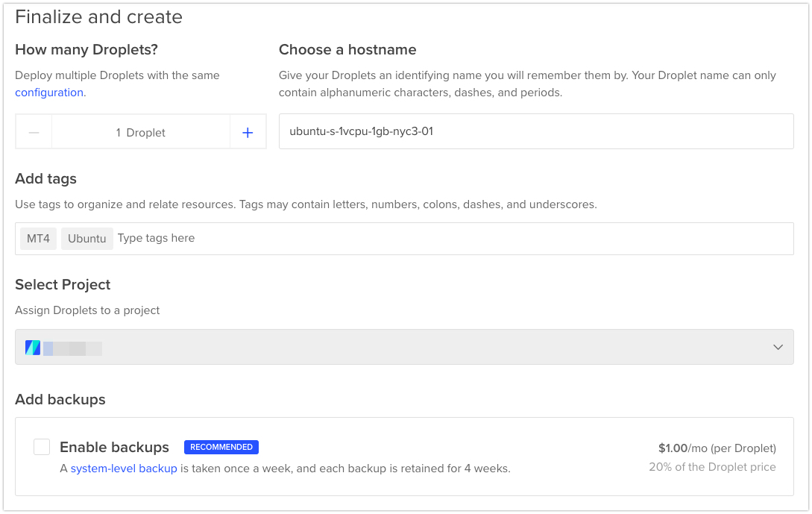Expand the Select Project dropdown chevron

pyautogui.click(x=778, y=347)
